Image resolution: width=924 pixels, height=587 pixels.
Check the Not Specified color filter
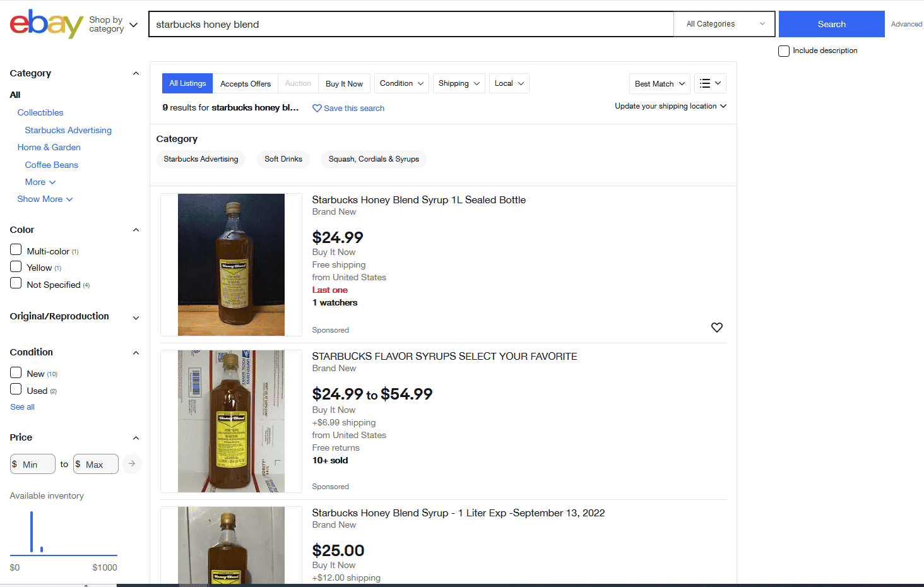tap(16, 283)
